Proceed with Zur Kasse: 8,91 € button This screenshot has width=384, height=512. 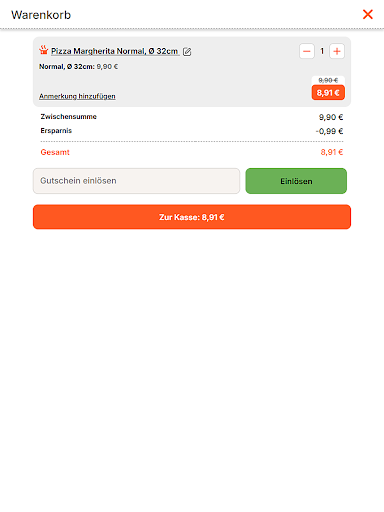coord(192,217)
